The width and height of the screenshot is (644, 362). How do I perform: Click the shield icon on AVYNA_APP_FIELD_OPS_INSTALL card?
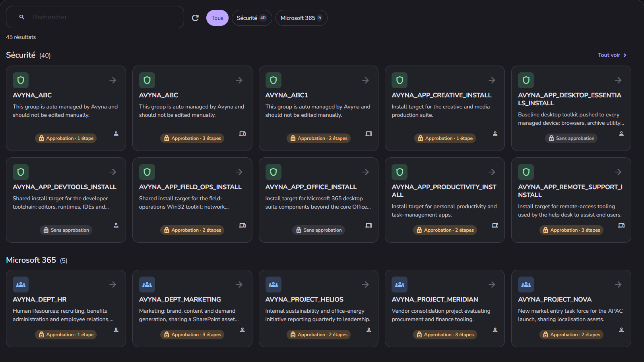tap(147, 172)
